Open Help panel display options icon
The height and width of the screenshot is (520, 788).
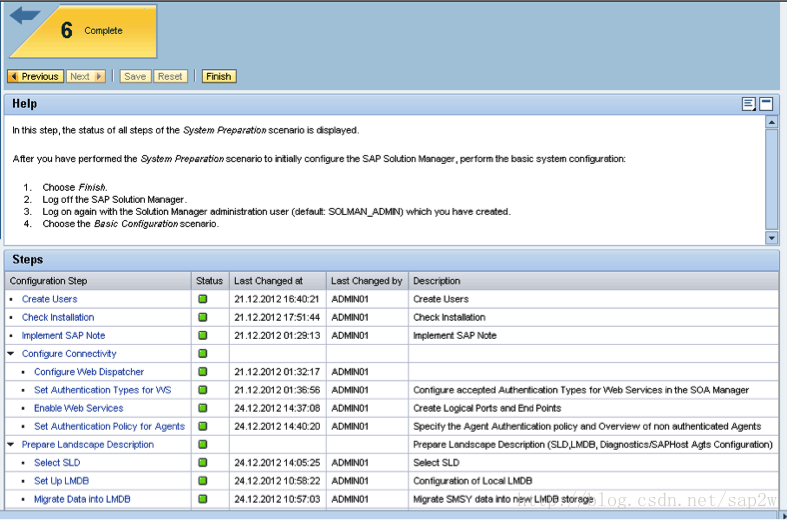pyautogui.click(x=749, y=104)
